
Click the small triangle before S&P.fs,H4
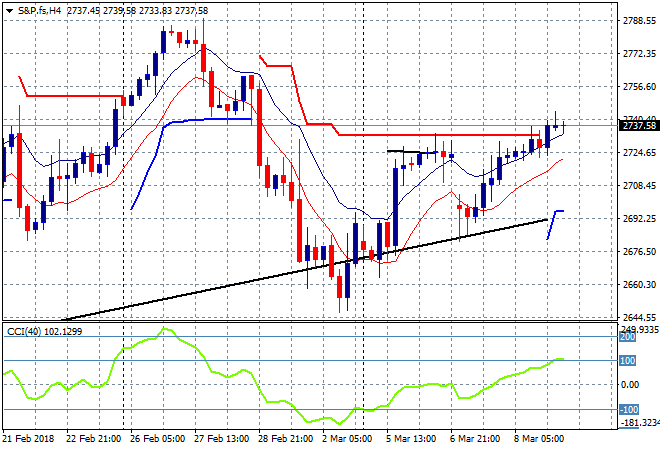[9, 11]
